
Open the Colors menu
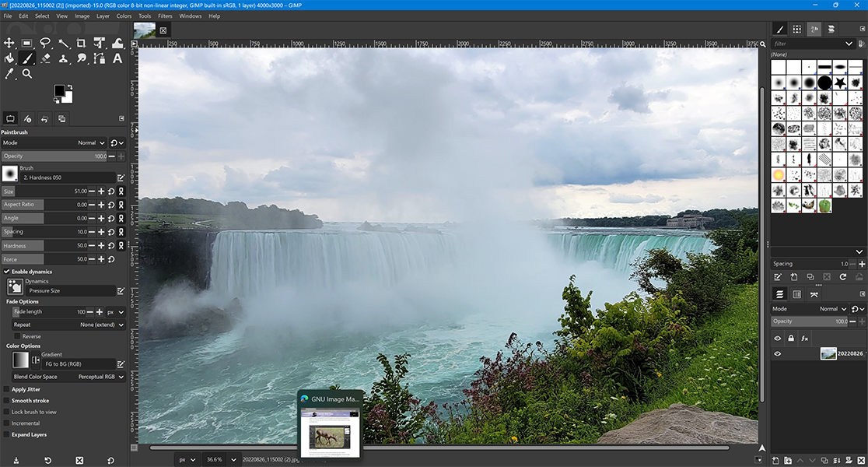point(124,16)
